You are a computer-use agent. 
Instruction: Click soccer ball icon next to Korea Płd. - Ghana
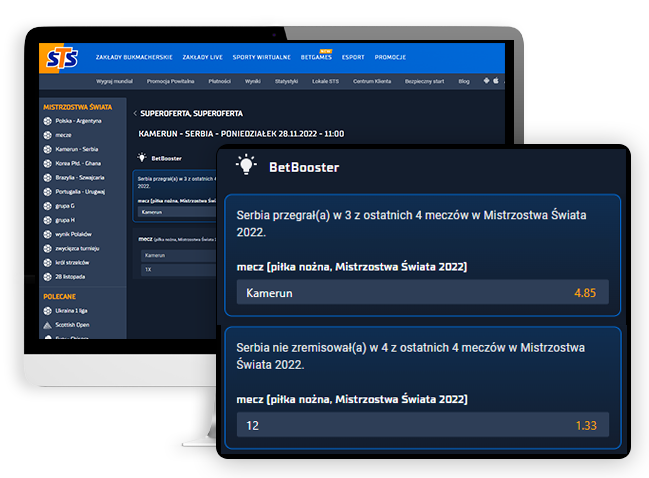click(x=48, y=163)
